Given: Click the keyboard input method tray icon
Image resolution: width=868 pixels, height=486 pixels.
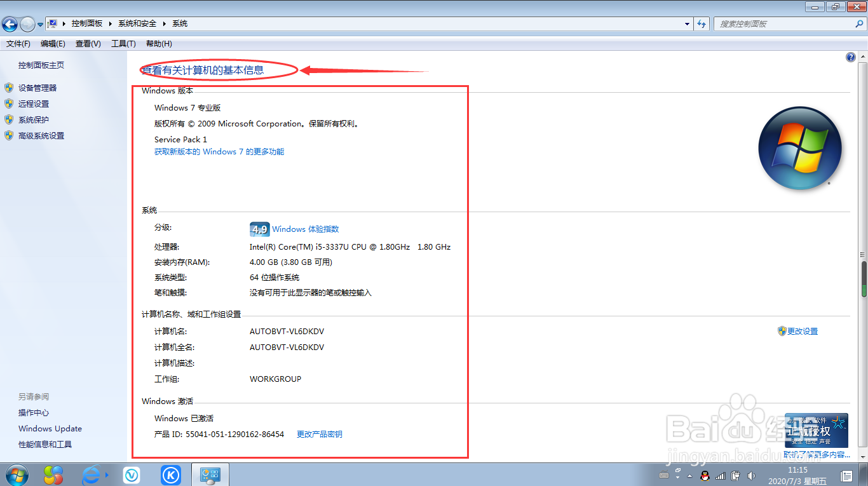Looking at the screenshot, I should tap(665, 476).
